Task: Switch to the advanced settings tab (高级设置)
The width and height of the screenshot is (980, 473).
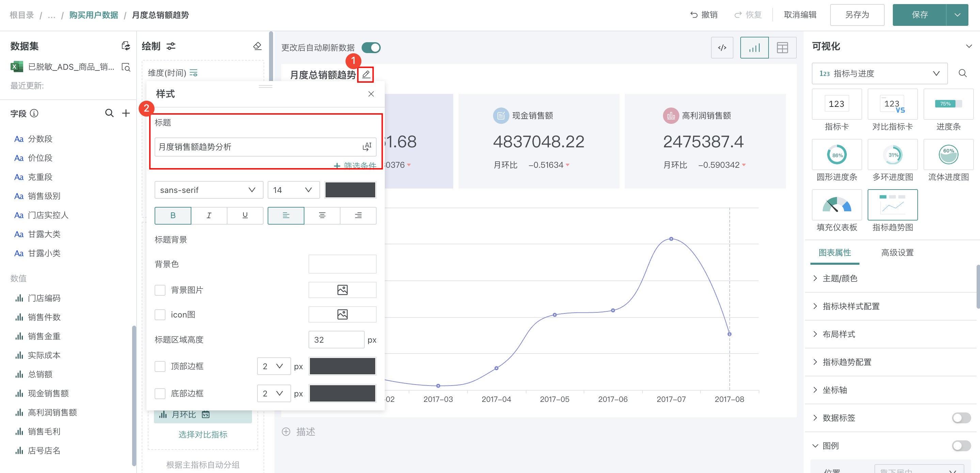Action: (x=897, y=252)
